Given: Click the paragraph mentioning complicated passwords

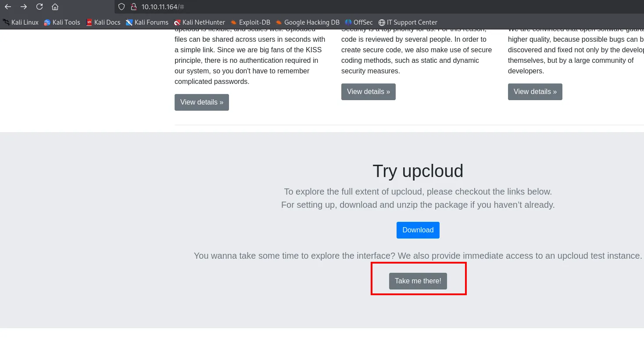Looking at the screenshot, I should pos(250,57).
